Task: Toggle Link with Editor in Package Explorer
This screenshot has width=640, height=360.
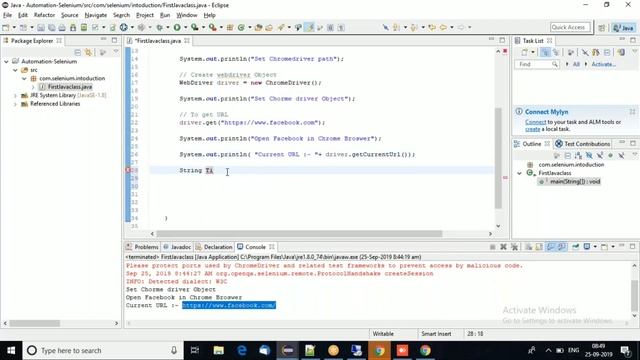Action: 89,52
